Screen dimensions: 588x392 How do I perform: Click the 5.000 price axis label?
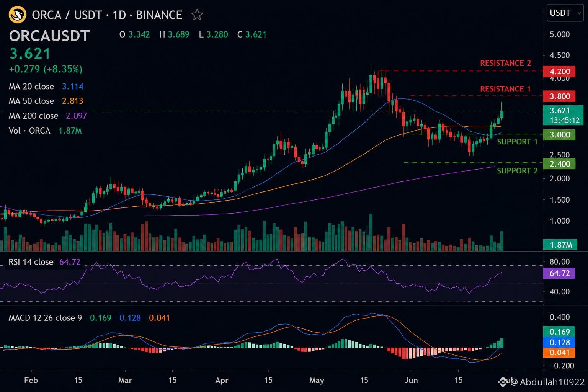click(560, 34)
